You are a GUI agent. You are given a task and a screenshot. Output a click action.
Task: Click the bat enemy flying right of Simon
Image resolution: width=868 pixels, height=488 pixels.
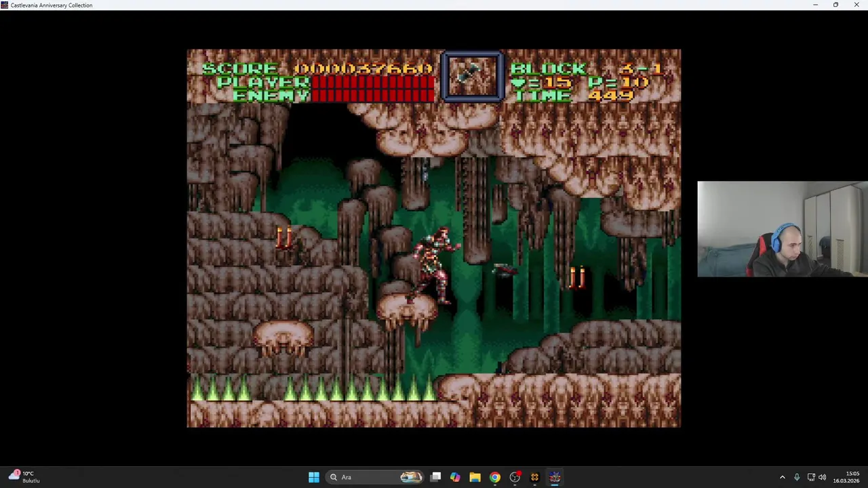pos(504,270)
